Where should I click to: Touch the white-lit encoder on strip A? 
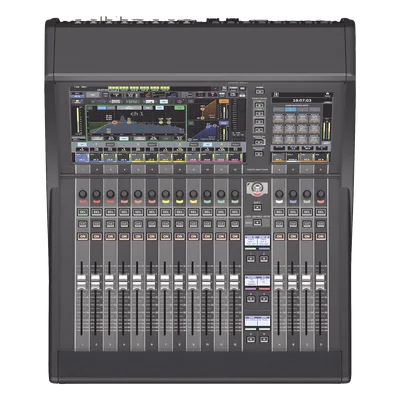[x=279, y=194]
